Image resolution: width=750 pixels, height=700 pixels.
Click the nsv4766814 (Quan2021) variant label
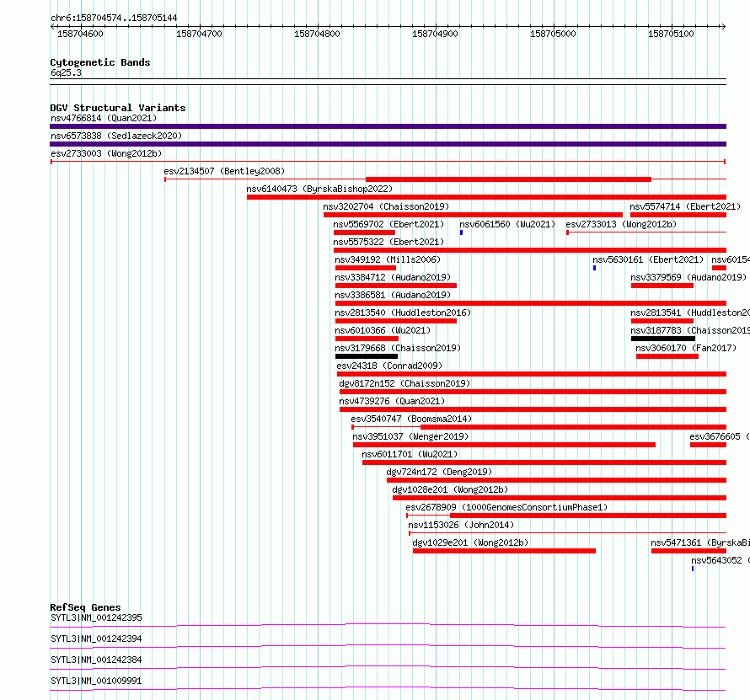coord(104,118)
